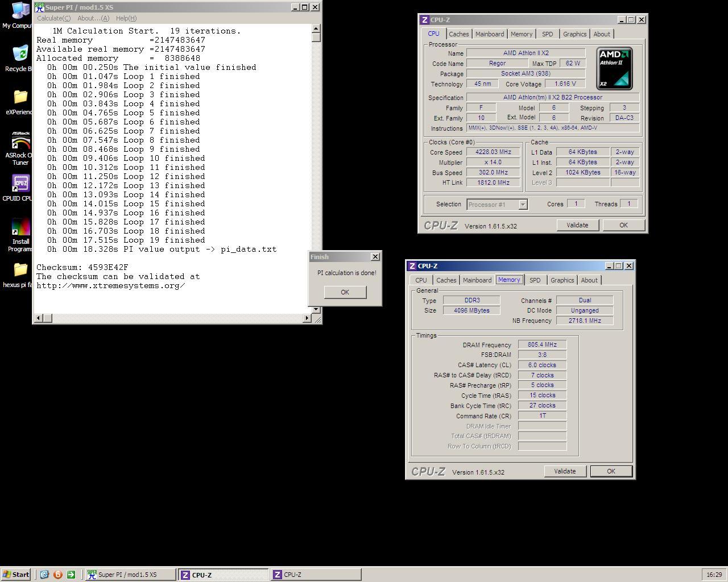
Task: Open the orange browser quick launch icon
Action: point(57,575)
